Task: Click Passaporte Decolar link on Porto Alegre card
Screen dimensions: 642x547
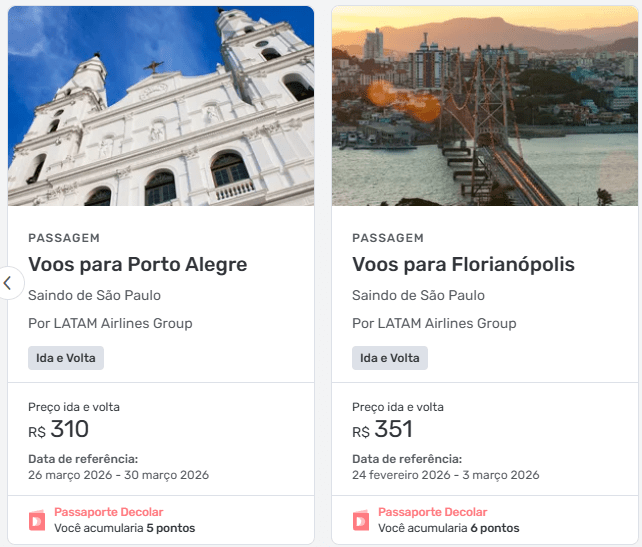Action: (108, 512)
